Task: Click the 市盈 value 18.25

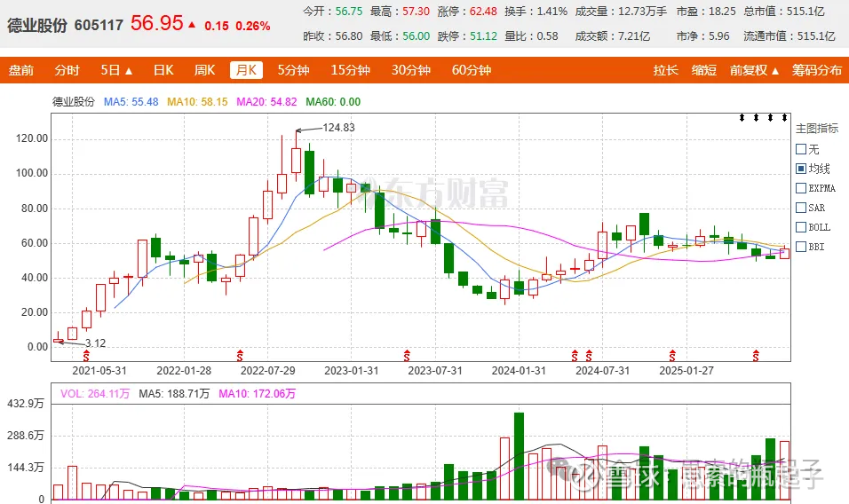Action: [722, 12]
